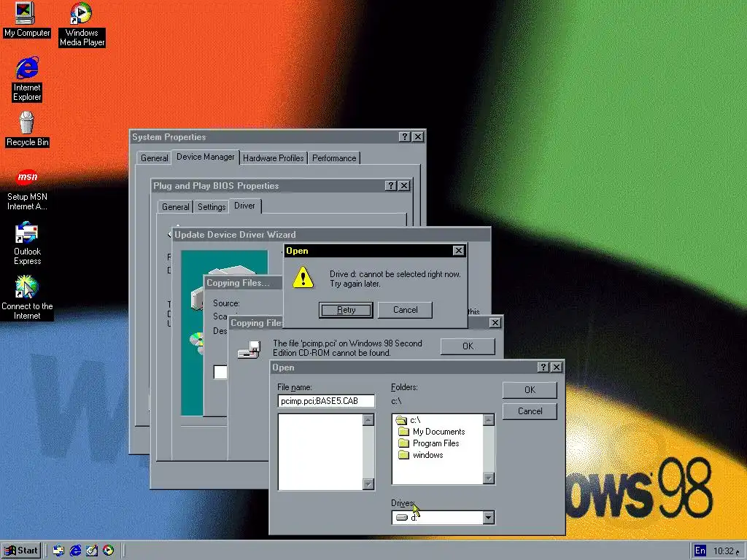Click the up arrow of the file list scrollbar
This screenshot has height=560, width=747.
click(x=368, y=419)
